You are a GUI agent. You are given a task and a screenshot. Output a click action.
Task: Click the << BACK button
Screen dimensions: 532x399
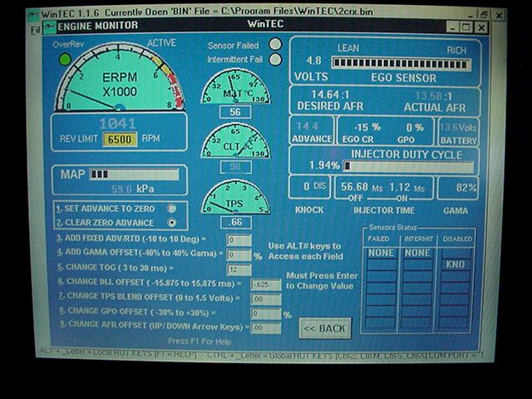click(x=325, y=328)
